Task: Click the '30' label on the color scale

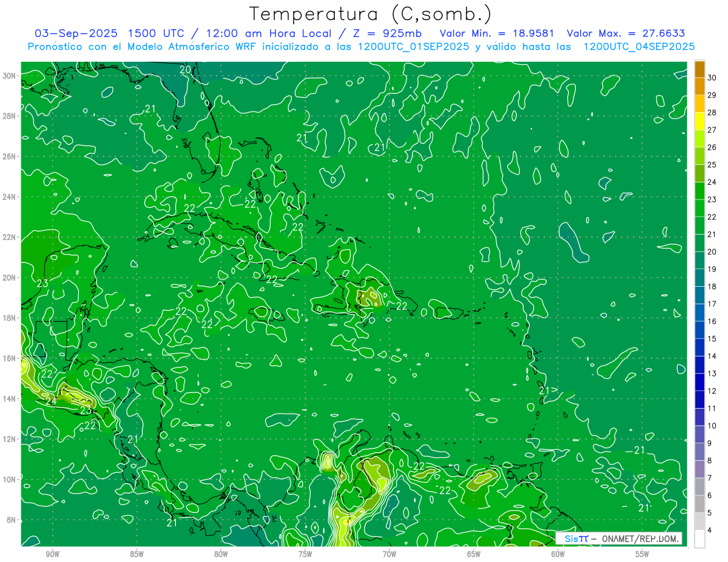Action: pyautogui.click(x=712, y=77)
